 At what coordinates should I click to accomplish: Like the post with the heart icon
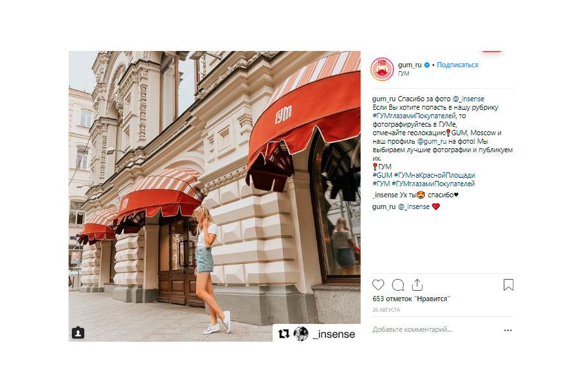pos(378,285)
